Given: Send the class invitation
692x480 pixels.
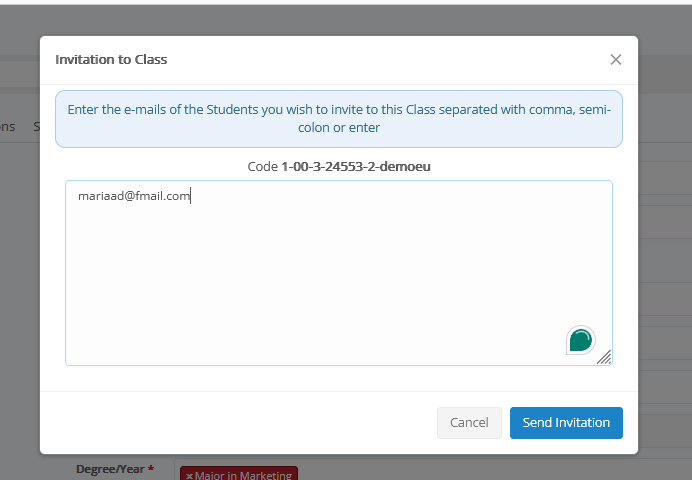Looking at the screenshot, I should click(x=566, y=422).
